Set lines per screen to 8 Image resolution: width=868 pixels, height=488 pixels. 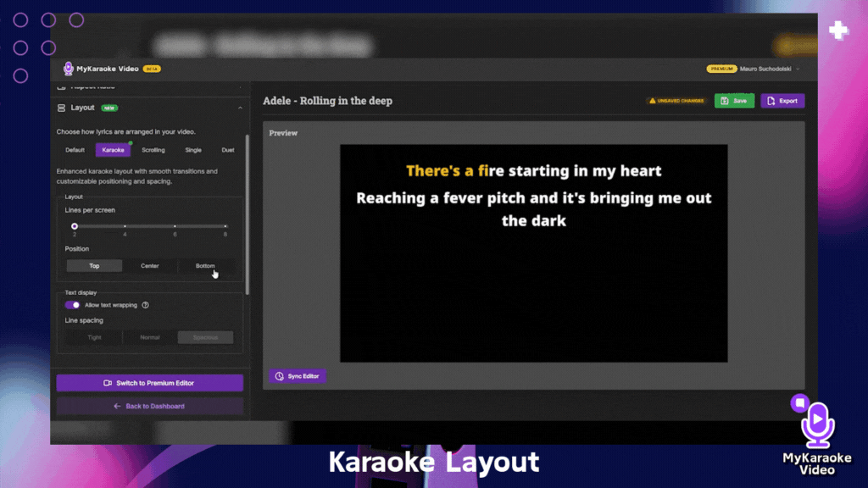[x=225, y=226]
